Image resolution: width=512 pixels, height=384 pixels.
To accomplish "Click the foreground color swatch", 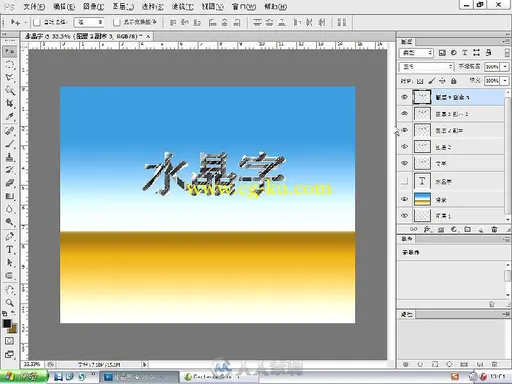I will 7,324.
